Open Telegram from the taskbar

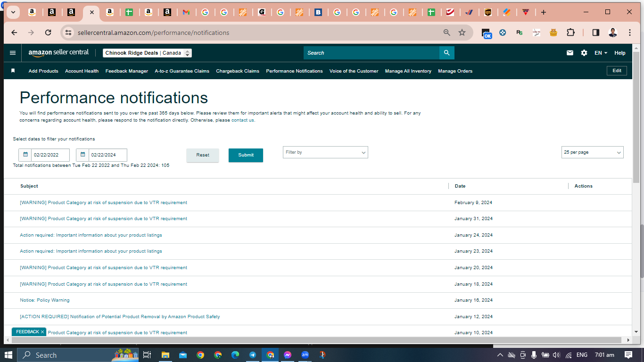tap(253, 355)
